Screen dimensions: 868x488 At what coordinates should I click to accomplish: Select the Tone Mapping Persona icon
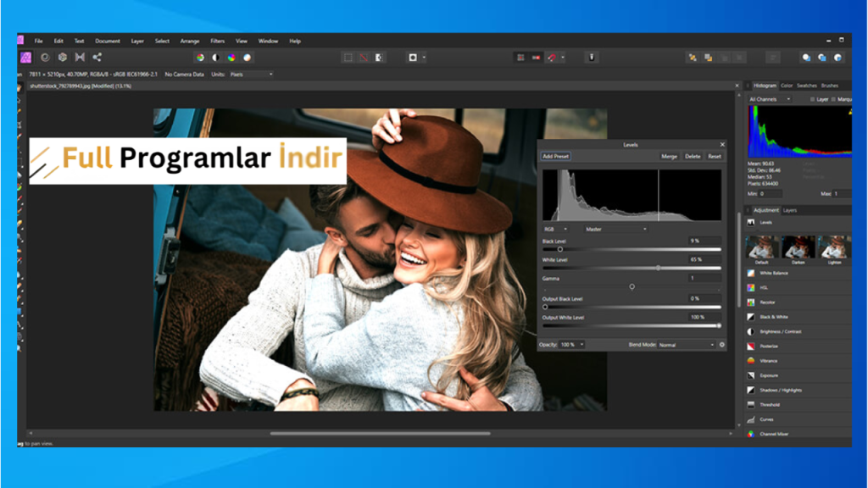click(x=80, y=57)
